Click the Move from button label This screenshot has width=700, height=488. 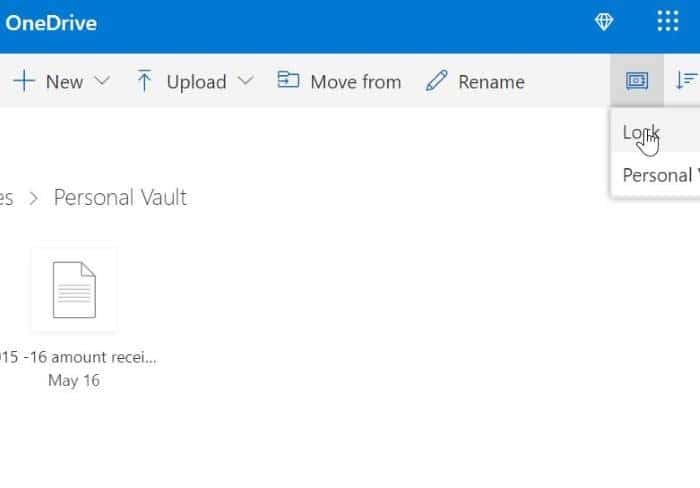click(x=356, y=82)
